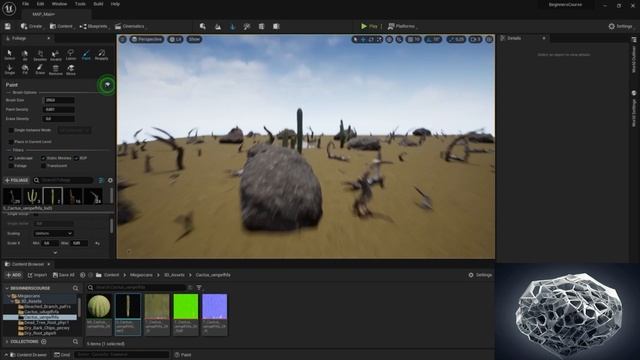Click the +Foliage add button
This screenshot has width=640, height=360.
[16, 180]
